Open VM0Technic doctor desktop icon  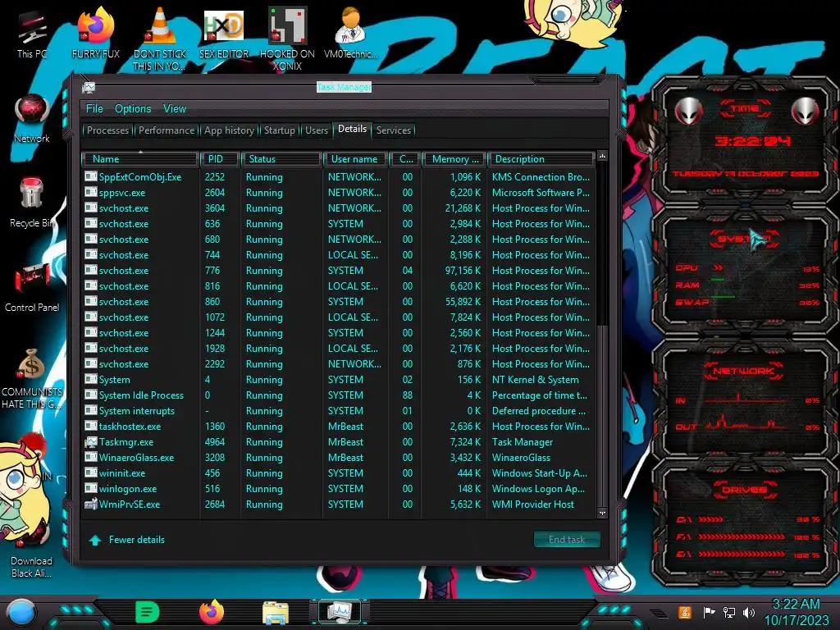tap(350, 33)
